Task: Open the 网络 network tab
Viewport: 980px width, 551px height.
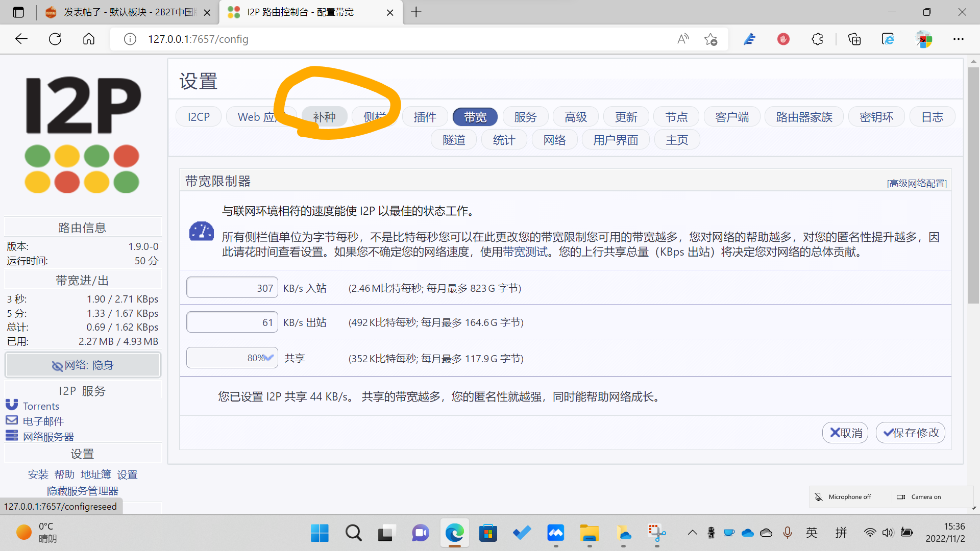Action: (x=554, y=140)
